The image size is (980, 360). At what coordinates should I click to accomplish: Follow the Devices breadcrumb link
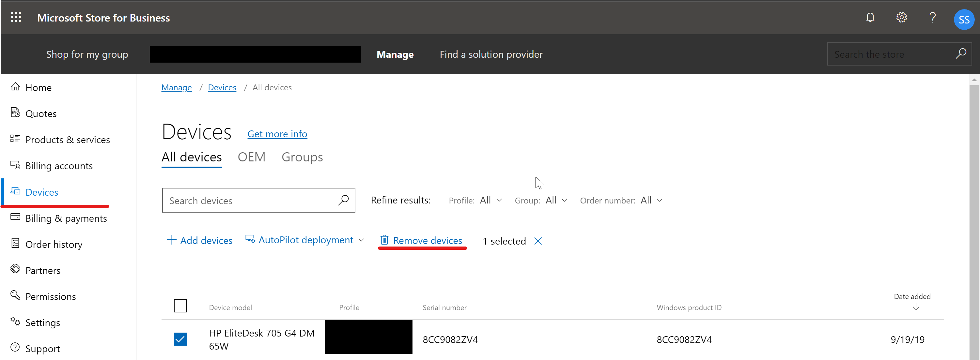pos(222,87)
